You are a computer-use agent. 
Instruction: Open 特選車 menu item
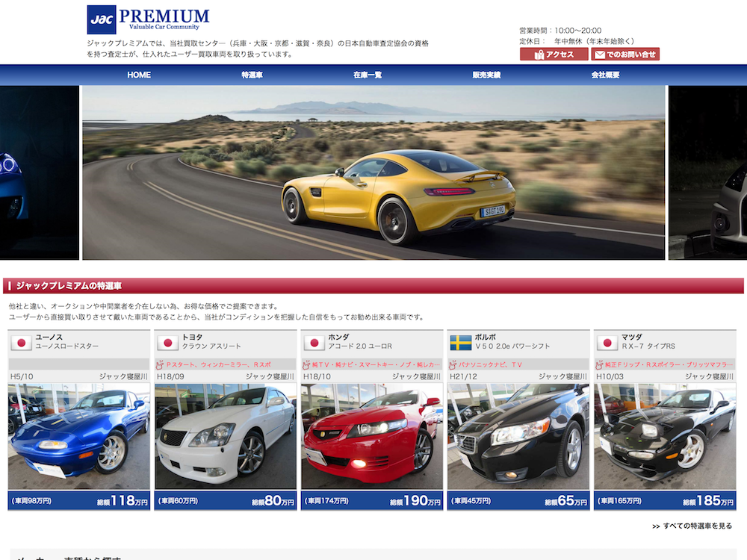tap(252, 75)
